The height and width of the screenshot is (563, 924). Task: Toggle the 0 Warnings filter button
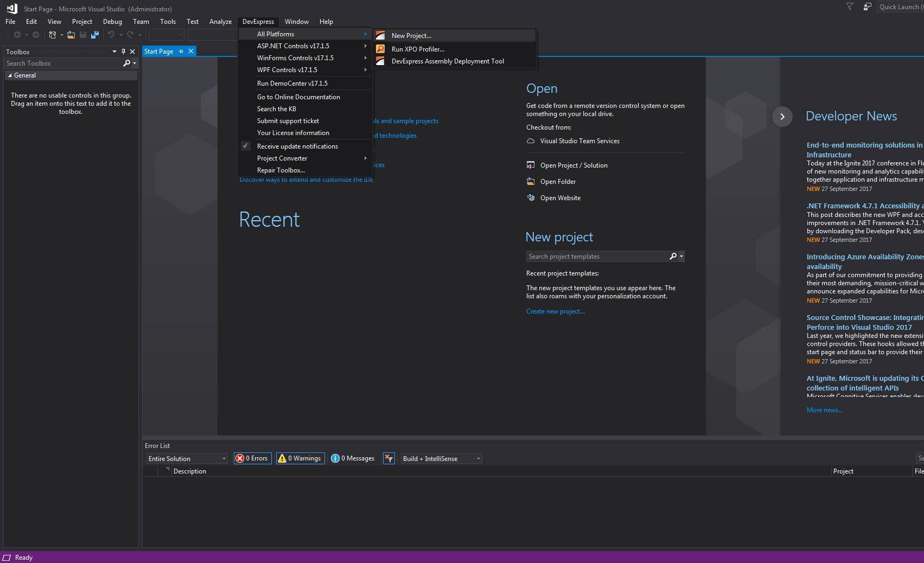click(x=301, y=458)
